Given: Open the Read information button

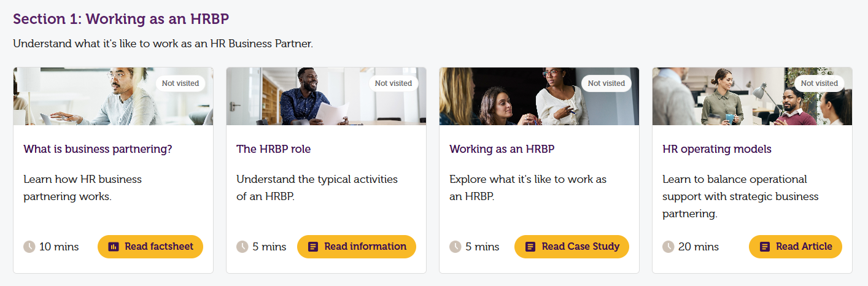Looking at the screenshot, I should 357,247.
